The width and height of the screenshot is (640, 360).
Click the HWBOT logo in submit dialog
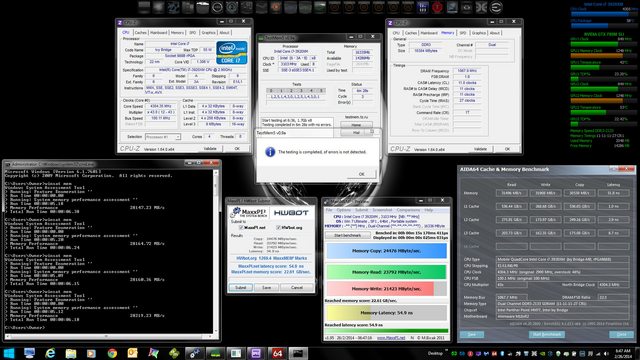[291, 213]
